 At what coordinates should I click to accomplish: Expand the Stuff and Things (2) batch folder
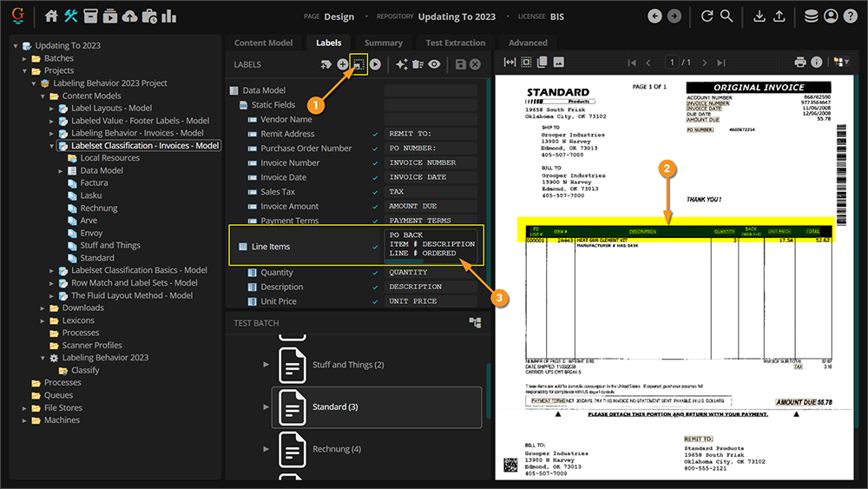tap(266, 365)
